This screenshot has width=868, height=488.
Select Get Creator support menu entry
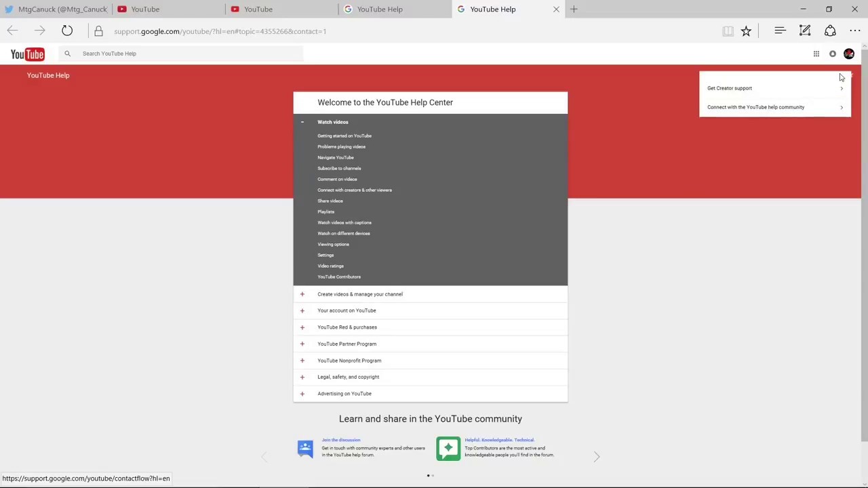click(775, 88)
